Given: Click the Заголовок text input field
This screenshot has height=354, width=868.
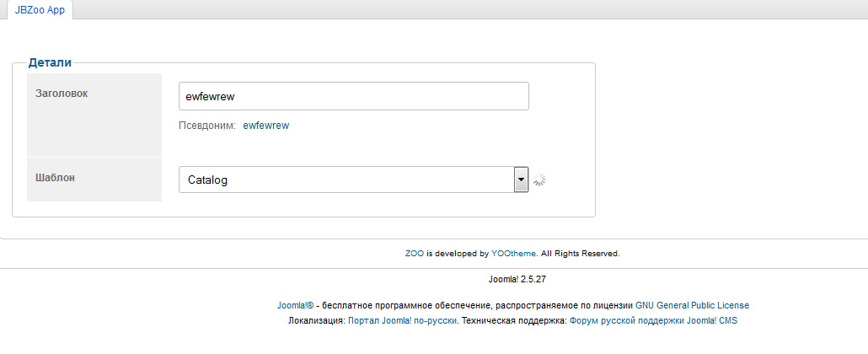Looking at the screenshot, I should [353, 96].
